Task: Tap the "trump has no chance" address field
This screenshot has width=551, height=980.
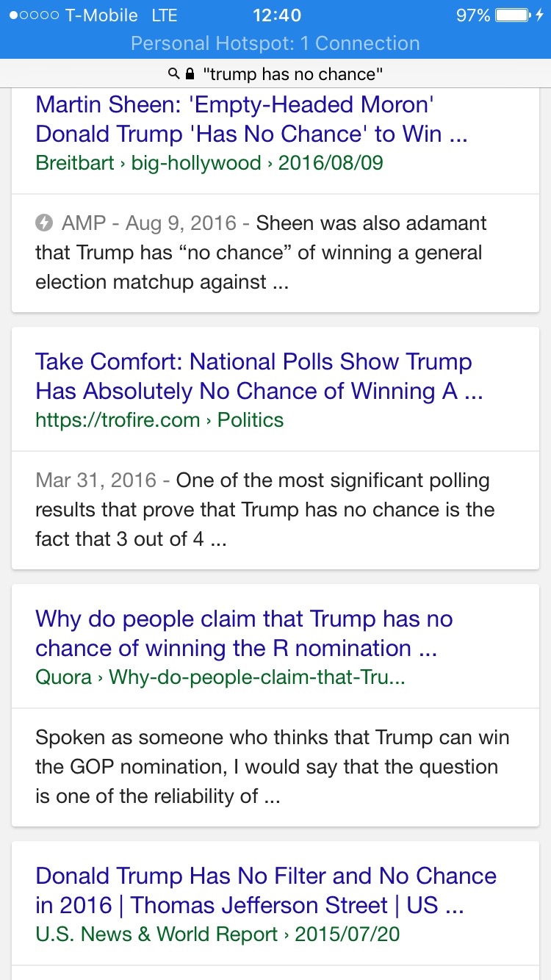Action: [292, 73]
